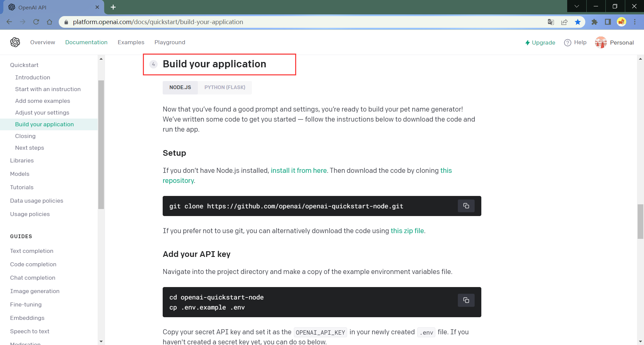This screenshot has height=345, width=644.
Task: Click the main page scrollbar thumb
Action: tap(641, 221)
